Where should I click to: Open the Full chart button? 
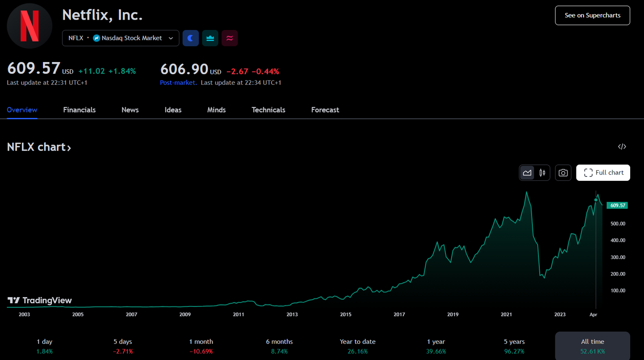click(x=603, y=173)
